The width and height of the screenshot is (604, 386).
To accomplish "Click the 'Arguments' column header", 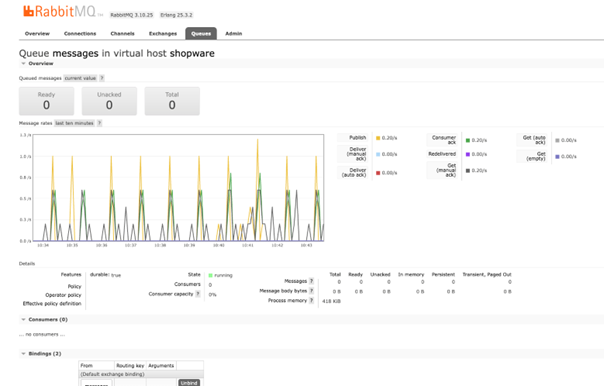I will [x=161, y=366].
